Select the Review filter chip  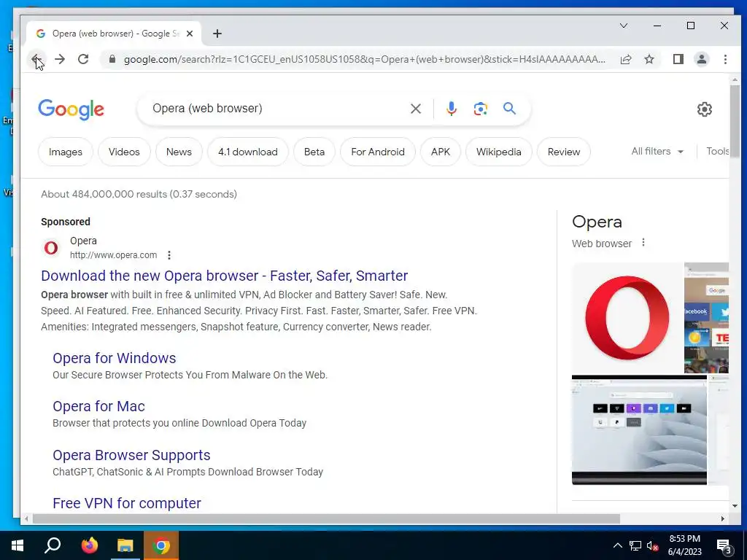coord(564,152)
